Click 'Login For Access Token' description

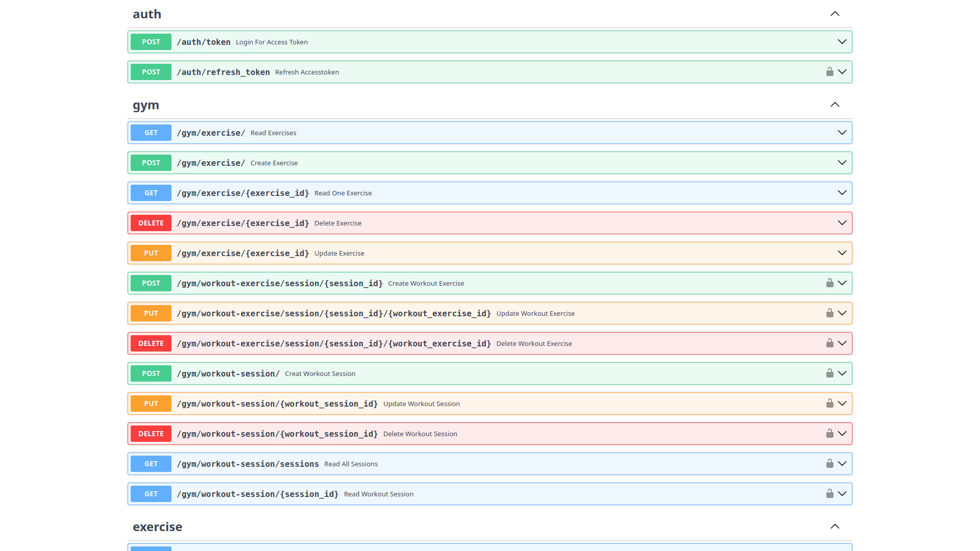point(272,42)
